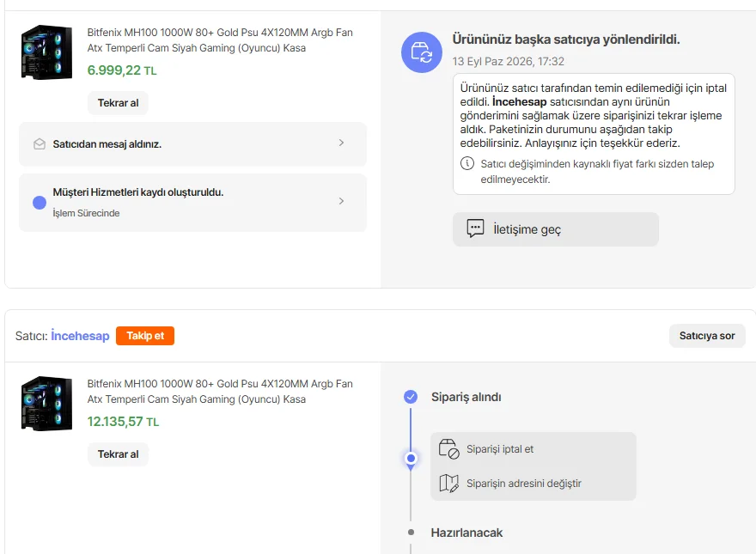756x554 pixels.
Task: Click the Hazırlanacak step dot on the timeline
Action: click(411, 533)
